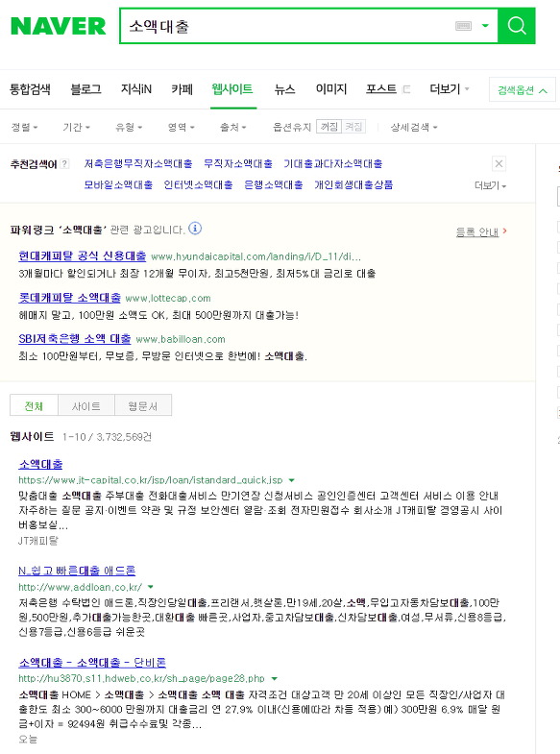This screenshot has height=754, width=560.
Task: Toggle 옵션유지 to 켜짐
Action: (x=353, y=127)
